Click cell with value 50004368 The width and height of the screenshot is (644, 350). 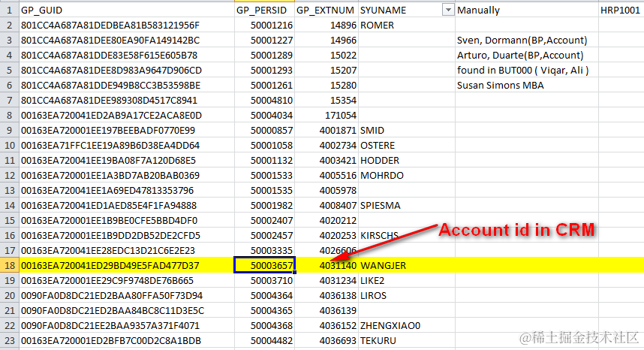(x=265, y=325)
